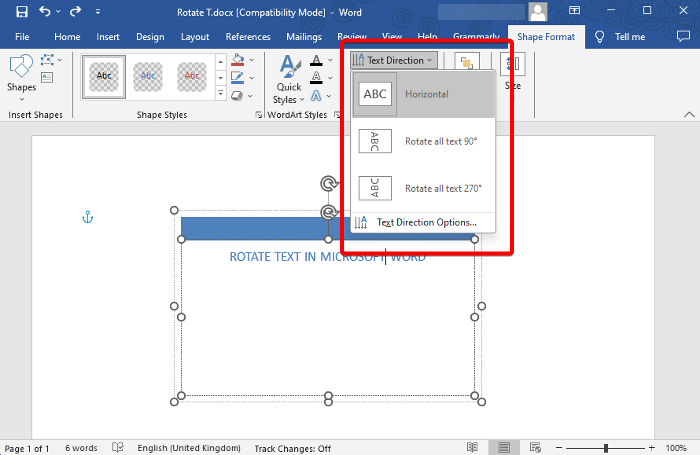
Task: Expand the shape styles gallery More button
Action: (x=221, y=93)
